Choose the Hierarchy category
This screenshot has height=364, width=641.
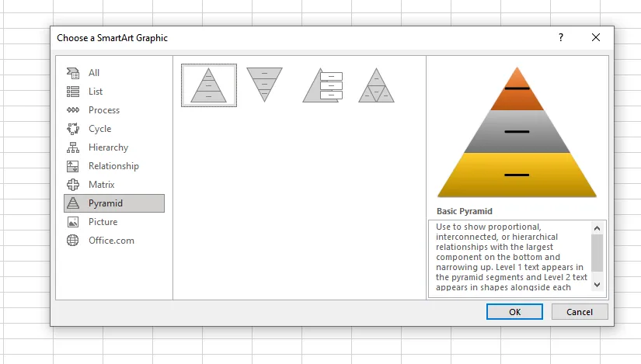(108, 147)
